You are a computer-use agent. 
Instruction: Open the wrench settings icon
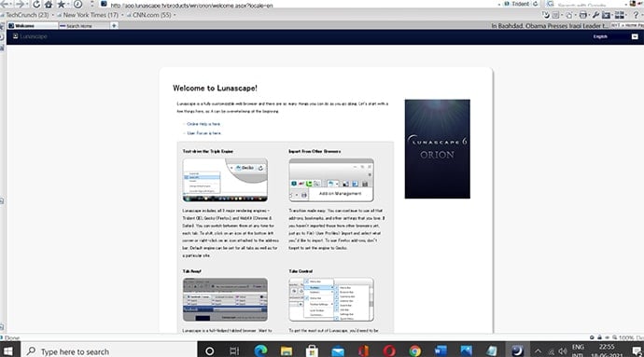coord(595,15)
